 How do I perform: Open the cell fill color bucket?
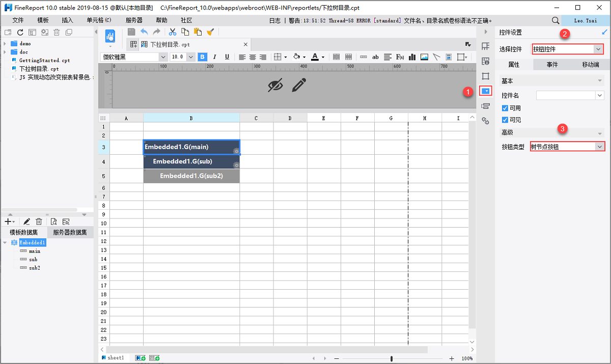pyautogui.click(x=297, y=57)
